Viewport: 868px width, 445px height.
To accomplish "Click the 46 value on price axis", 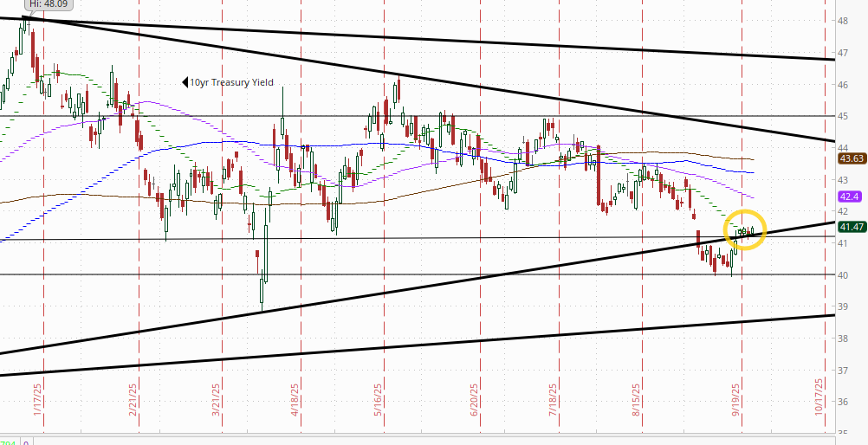I will click(845, 85).
